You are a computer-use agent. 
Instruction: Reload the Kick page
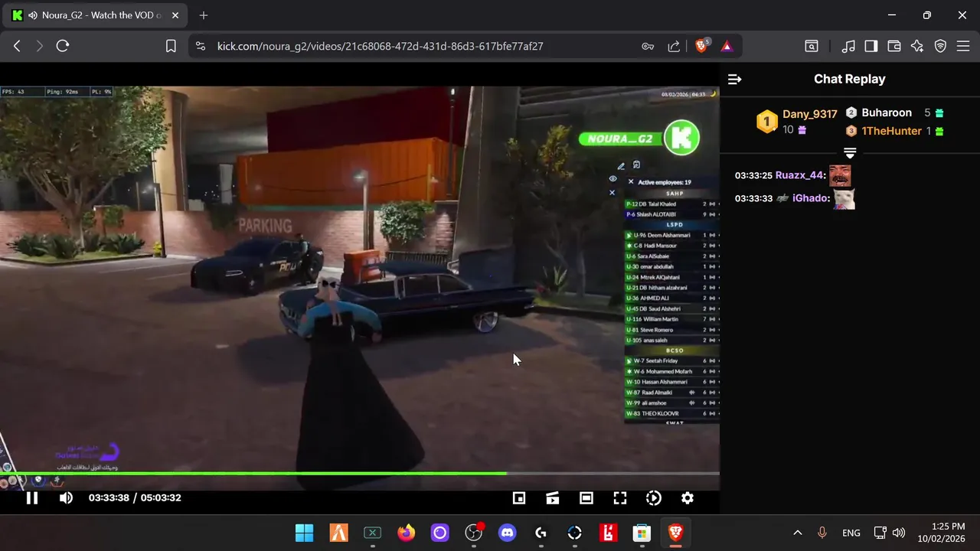pos(63,46)
